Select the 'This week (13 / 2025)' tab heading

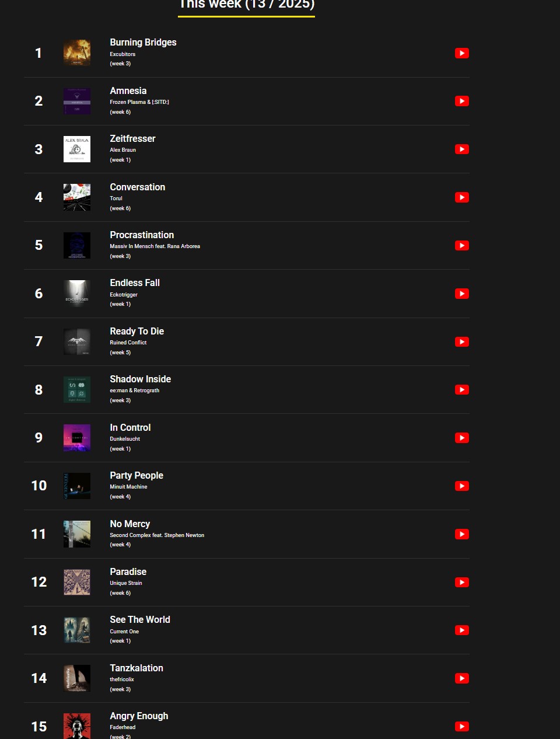point(246,6)
